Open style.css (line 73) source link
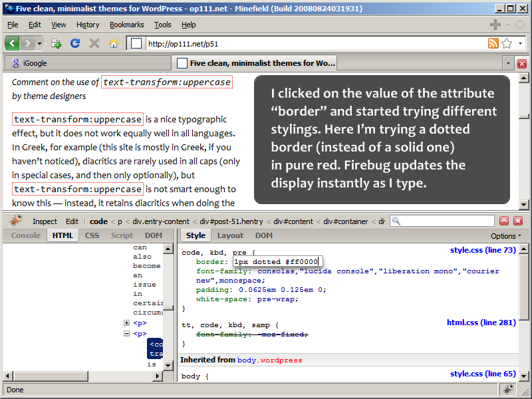The image size is (532, 399). click(x=483, y=250)
